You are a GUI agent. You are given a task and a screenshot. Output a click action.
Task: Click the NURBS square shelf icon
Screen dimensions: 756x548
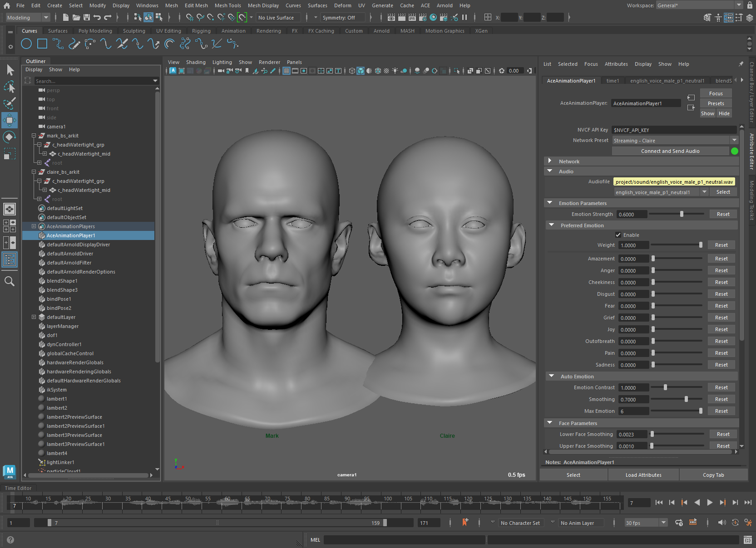click(x=42, y=44)
